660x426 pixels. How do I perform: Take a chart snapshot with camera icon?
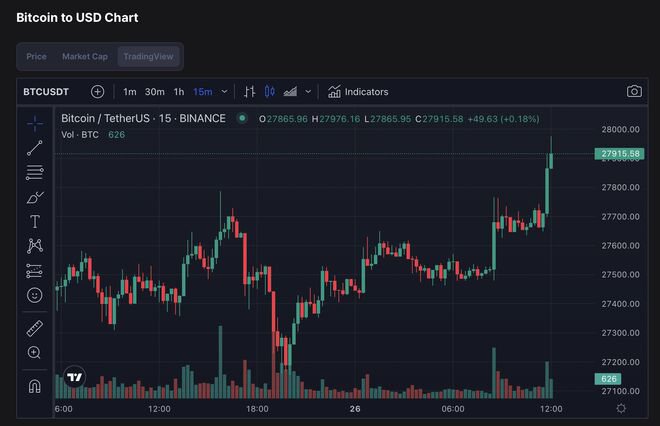(x=634, y=91)
